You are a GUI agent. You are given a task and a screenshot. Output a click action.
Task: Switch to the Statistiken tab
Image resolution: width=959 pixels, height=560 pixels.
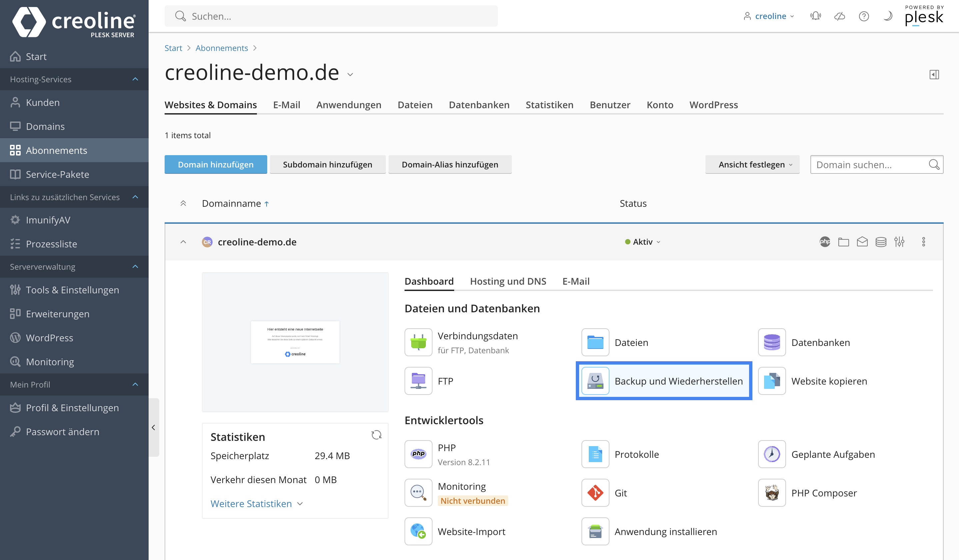[x=549, y=105]
